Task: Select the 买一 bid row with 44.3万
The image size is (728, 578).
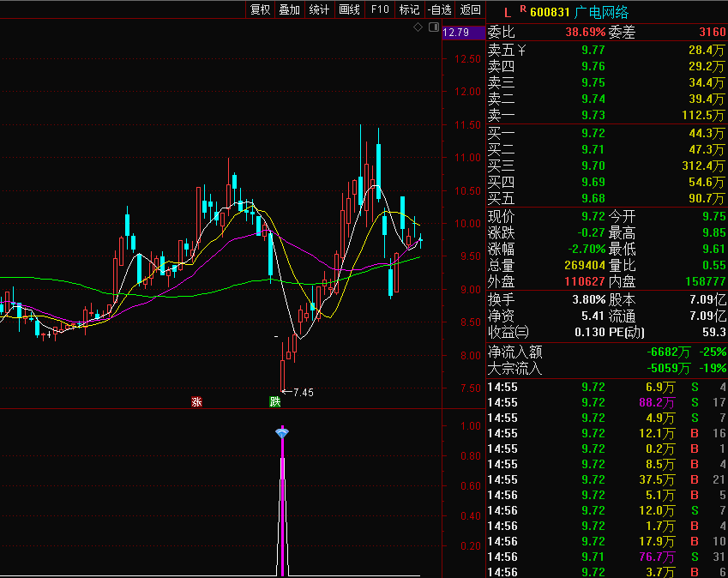Action: click(x=606, y=133)
